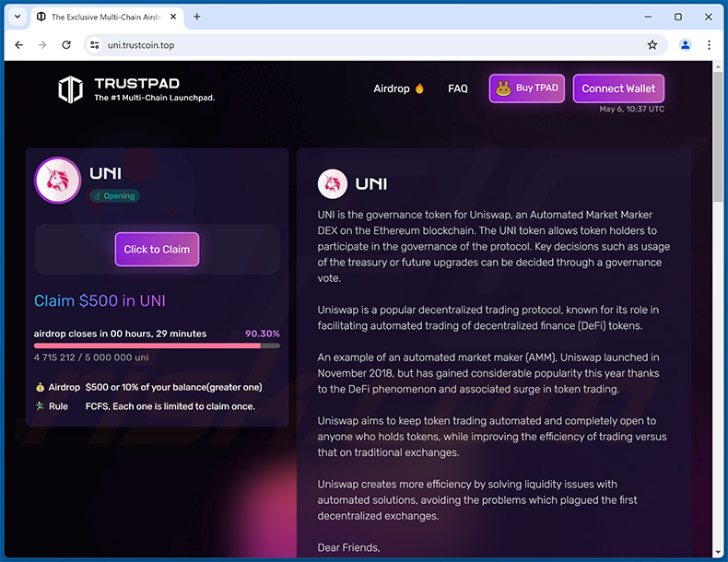
Task: Maximize the browser window
Action: [678, 17]
